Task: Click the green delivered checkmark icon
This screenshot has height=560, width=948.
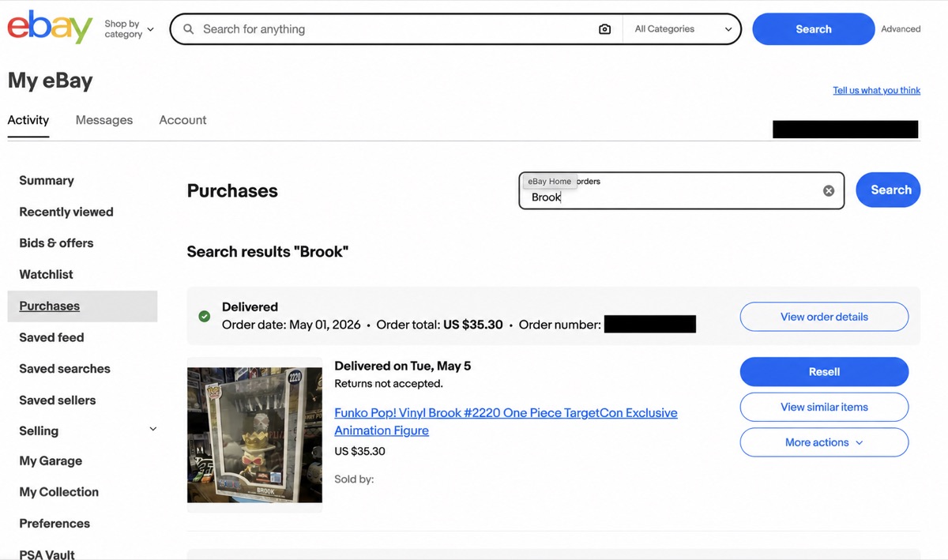Action: (205, 316)
